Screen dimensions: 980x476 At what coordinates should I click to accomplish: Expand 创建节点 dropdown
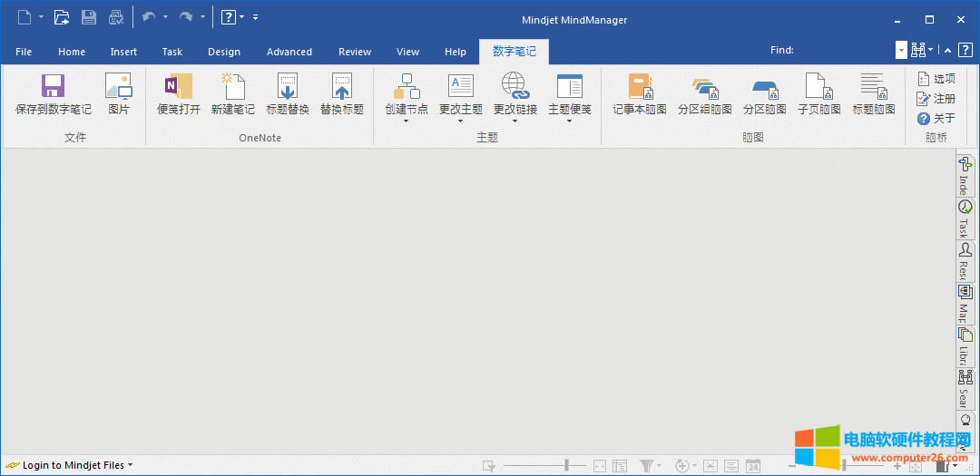coord(407,121)
